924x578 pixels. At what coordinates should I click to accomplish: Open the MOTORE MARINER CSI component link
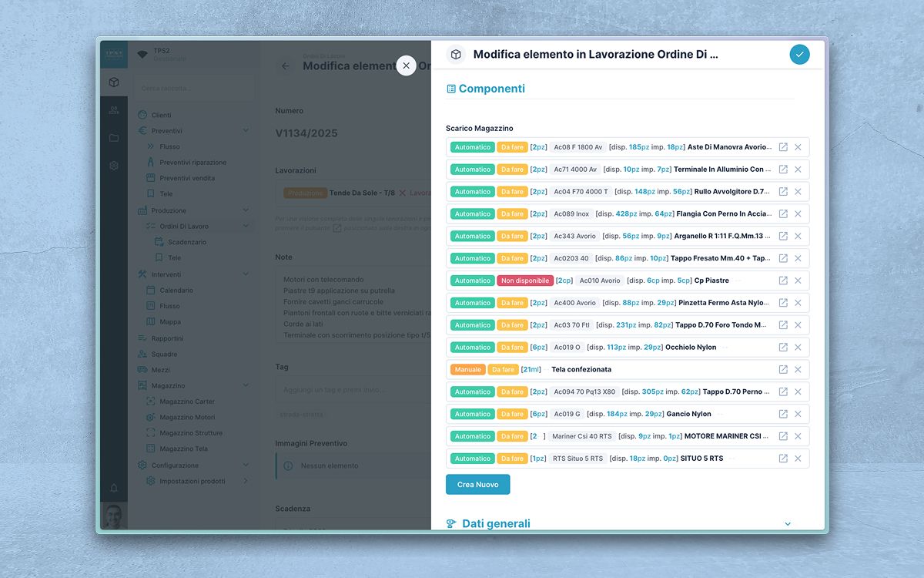(x=783, y=436)
